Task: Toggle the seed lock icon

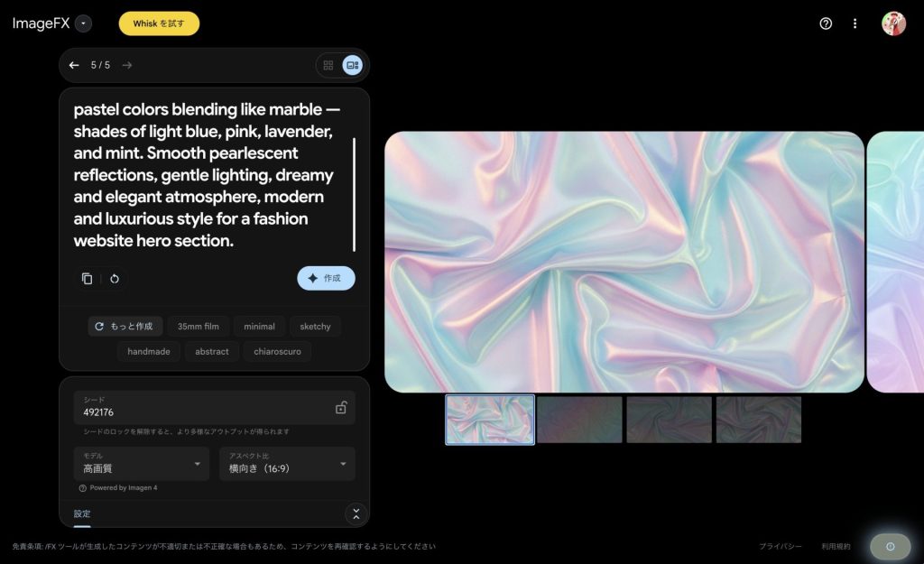Action: [x=341, y=408]
